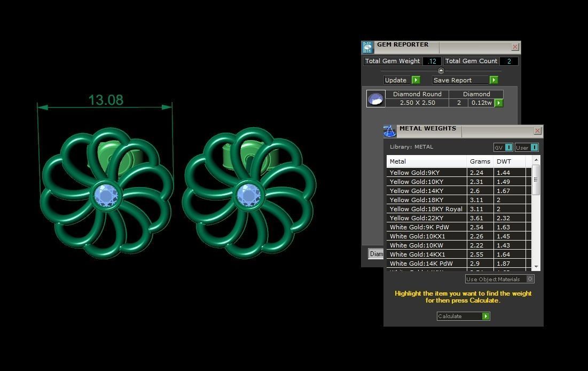Select the diamond gem thumbnail icon

point(375,99)
